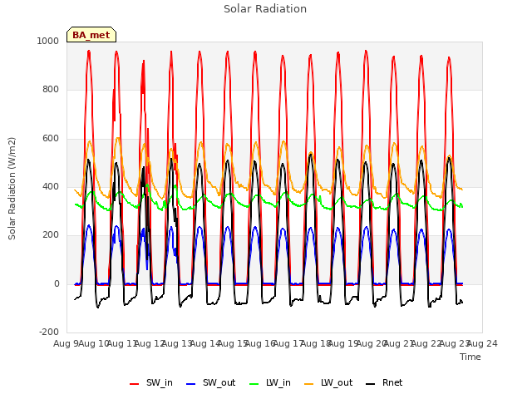Image resolution: width=532 pixels, height=399 pixels.
Task: Click the 800 y-axis tick label
Action: (51, 90)
